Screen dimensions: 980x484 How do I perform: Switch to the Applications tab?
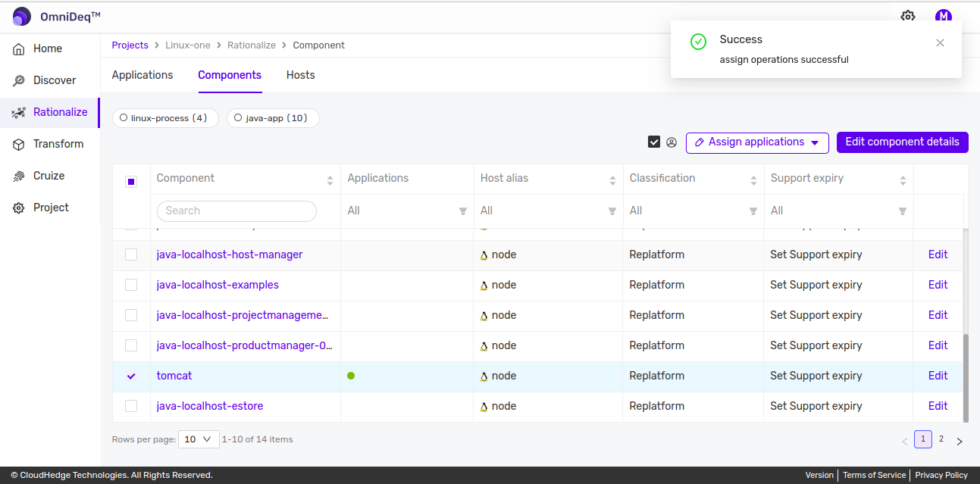[x=142, y=75]
